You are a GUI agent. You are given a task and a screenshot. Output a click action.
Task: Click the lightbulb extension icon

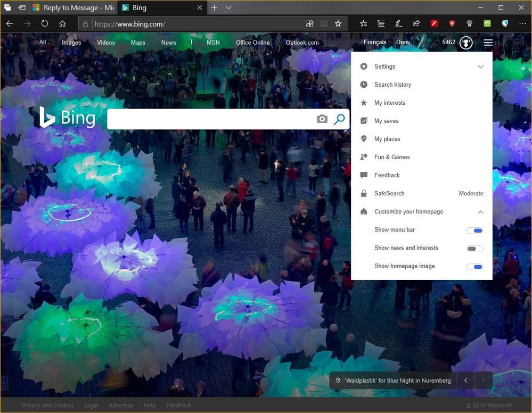pos(470,23)
